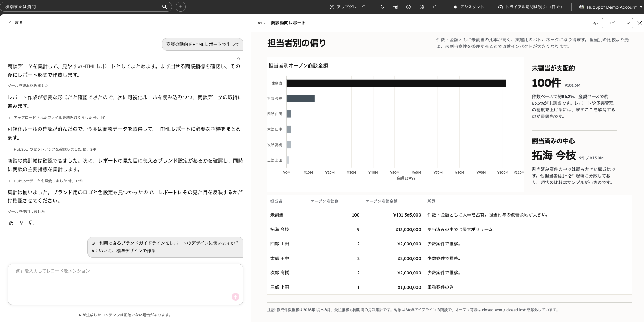Click オープン商談金額 column header
Screen dimensions: 644x322
pos(382,201)
